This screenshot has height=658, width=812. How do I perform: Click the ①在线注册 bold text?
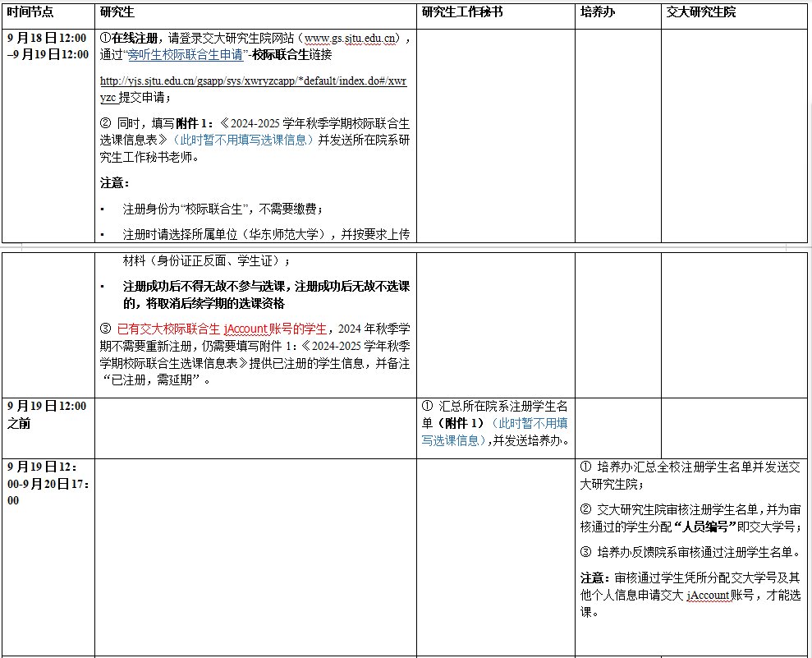click(x=129, y=39)
